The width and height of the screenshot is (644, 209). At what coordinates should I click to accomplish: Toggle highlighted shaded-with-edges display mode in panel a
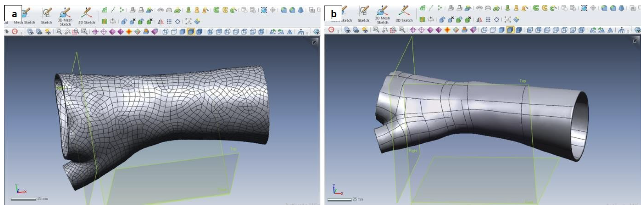[191, 31]
